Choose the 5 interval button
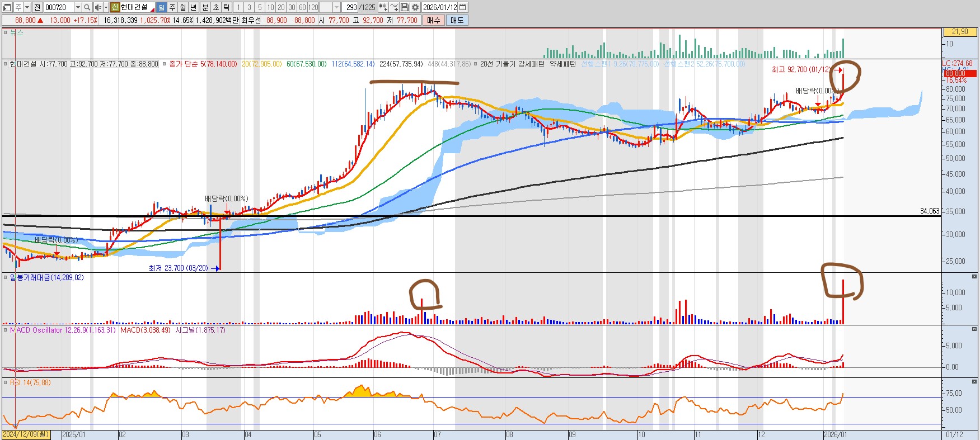 pyautogui.click(x=260, y=7)
